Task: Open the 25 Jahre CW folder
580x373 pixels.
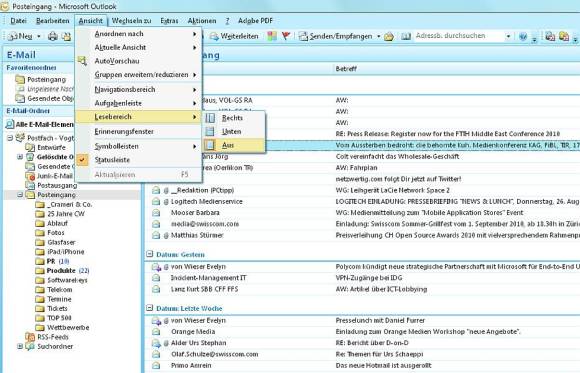Action: (x=60, y=214)
